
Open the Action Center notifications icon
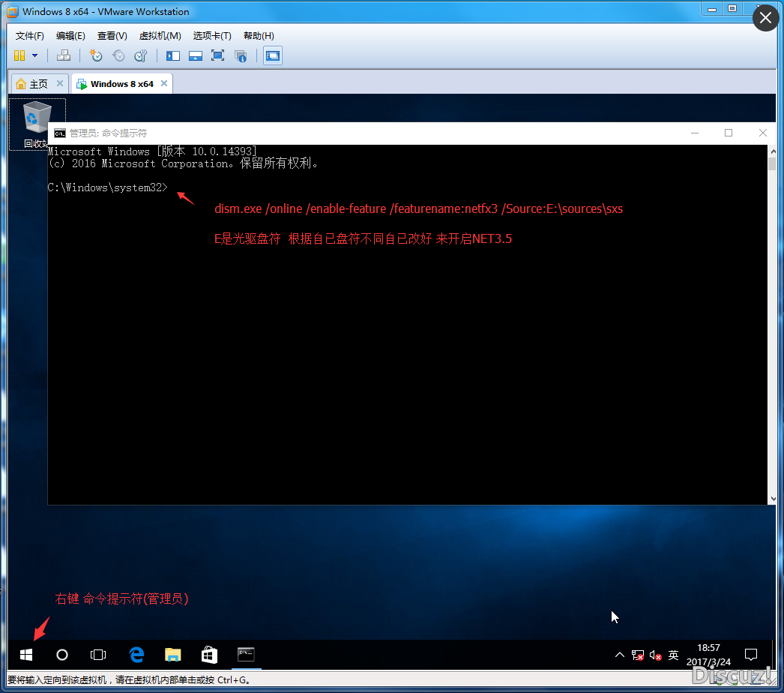tap(751, 655)
